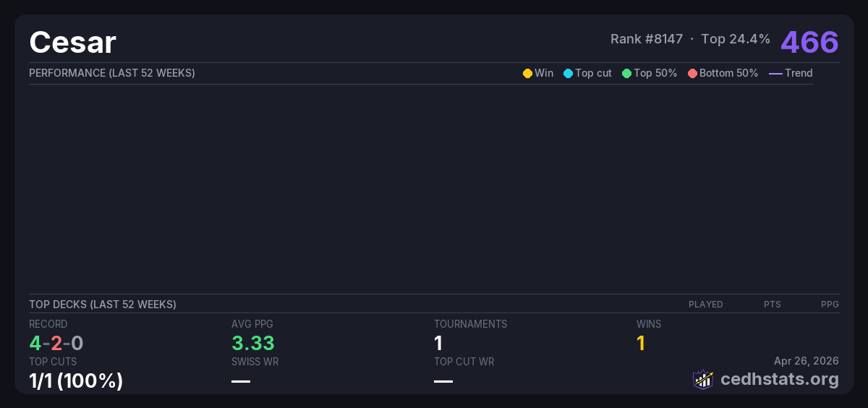The height and width of the screenshot is (408, 868).
Task: Click the cedhstats logo icon
Action: click(702, 379)
